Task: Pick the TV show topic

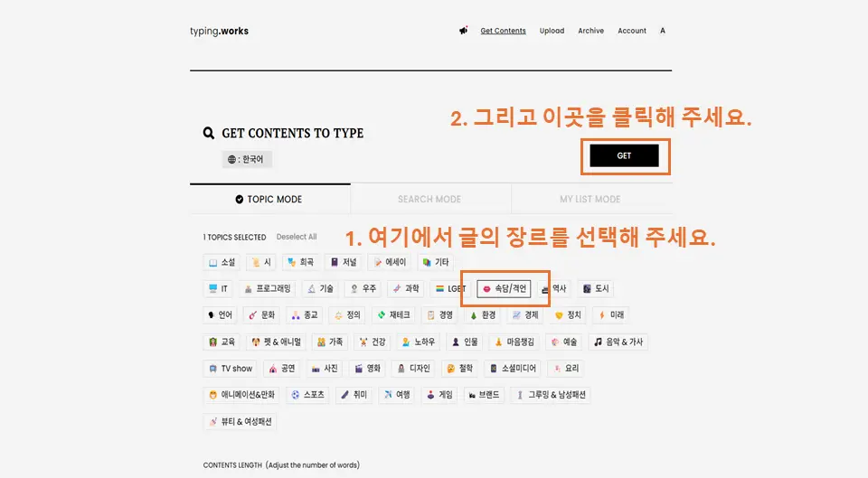Action: (231, 369)
